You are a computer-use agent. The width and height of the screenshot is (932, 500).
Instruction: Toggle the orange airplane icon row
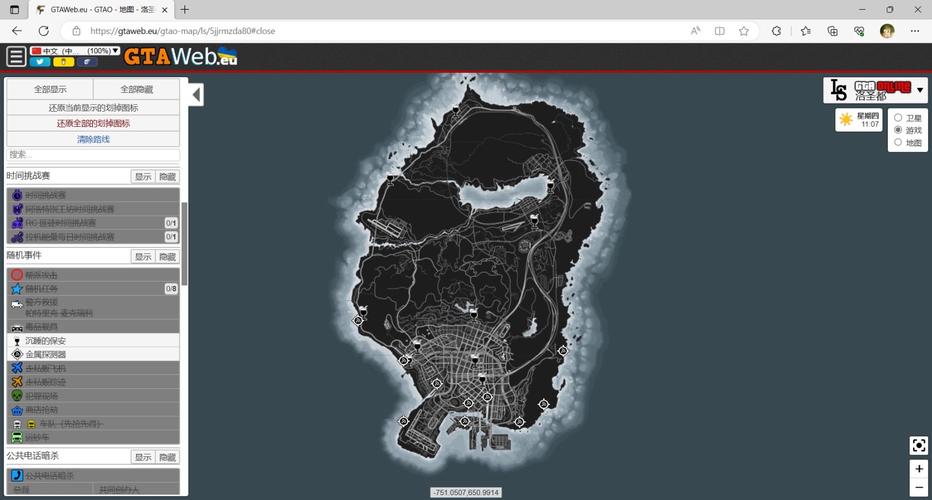click(93, 382)
